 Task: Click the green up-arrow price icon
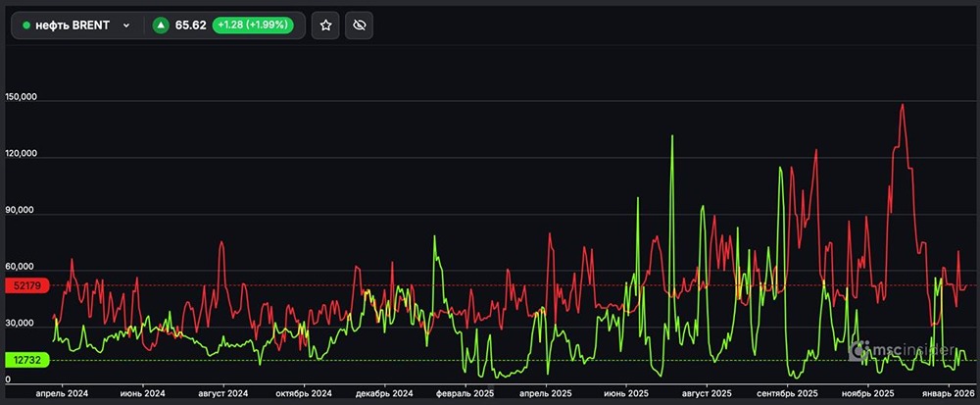[x=161, y=25]
